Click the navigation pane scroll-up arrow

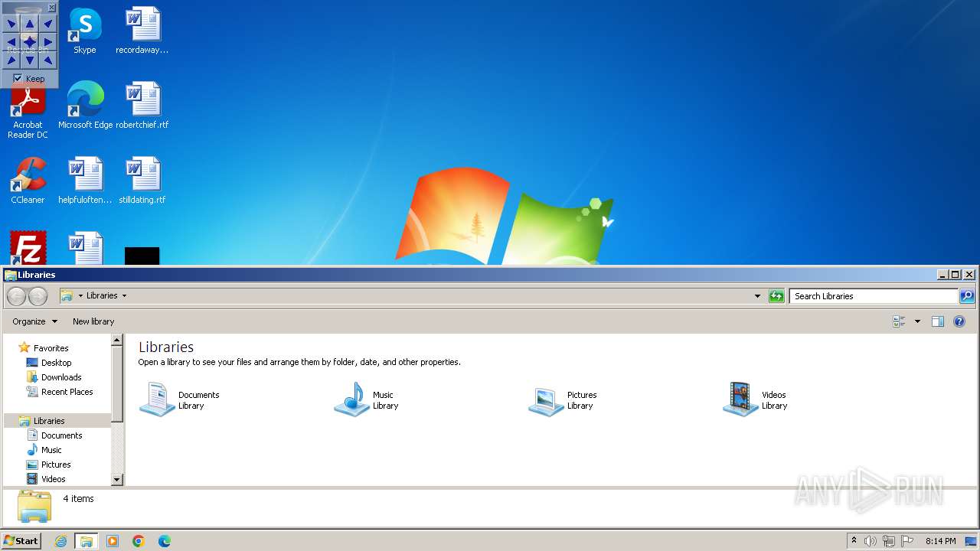pos(117,341)
